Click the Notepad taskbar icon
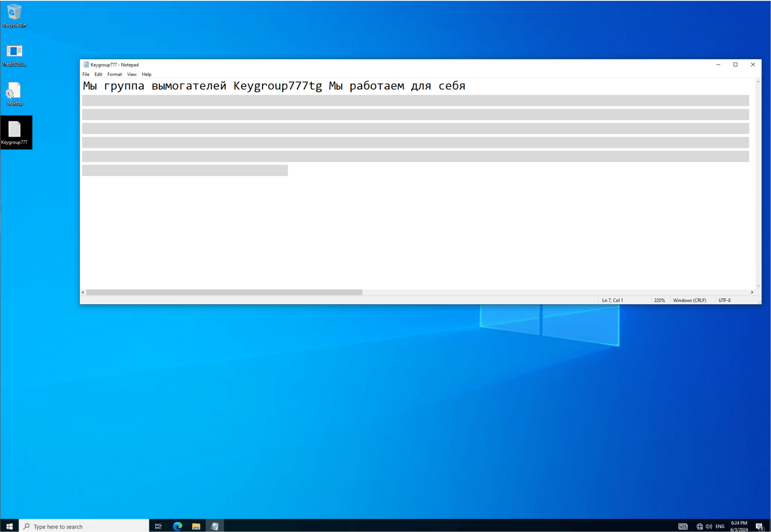The width and height of the screenshot is (771, 532). click(215, 526)
